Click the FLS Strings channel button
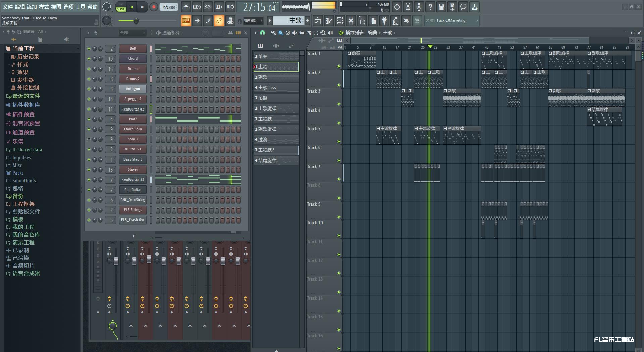This screenshot has height=352, width=644. point(133,210)
